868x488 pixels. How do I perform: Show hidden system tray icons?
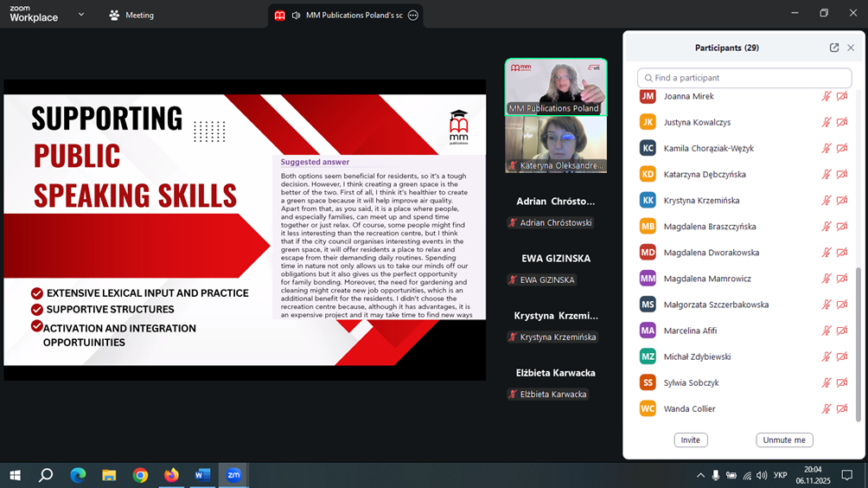700,475
